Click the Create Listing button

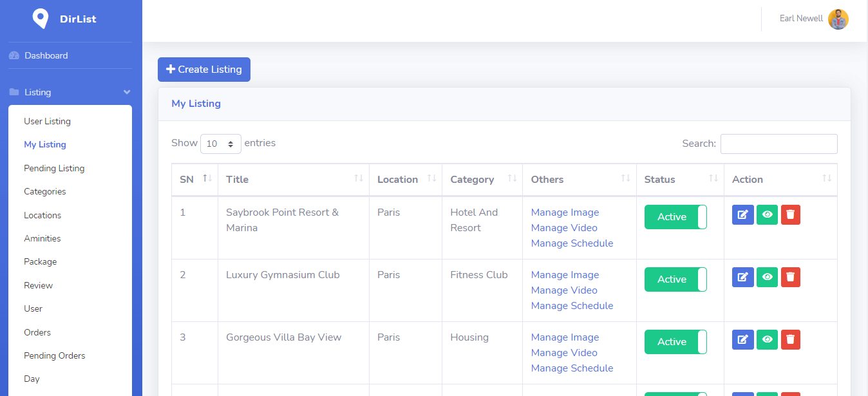(x=204, y=70)
